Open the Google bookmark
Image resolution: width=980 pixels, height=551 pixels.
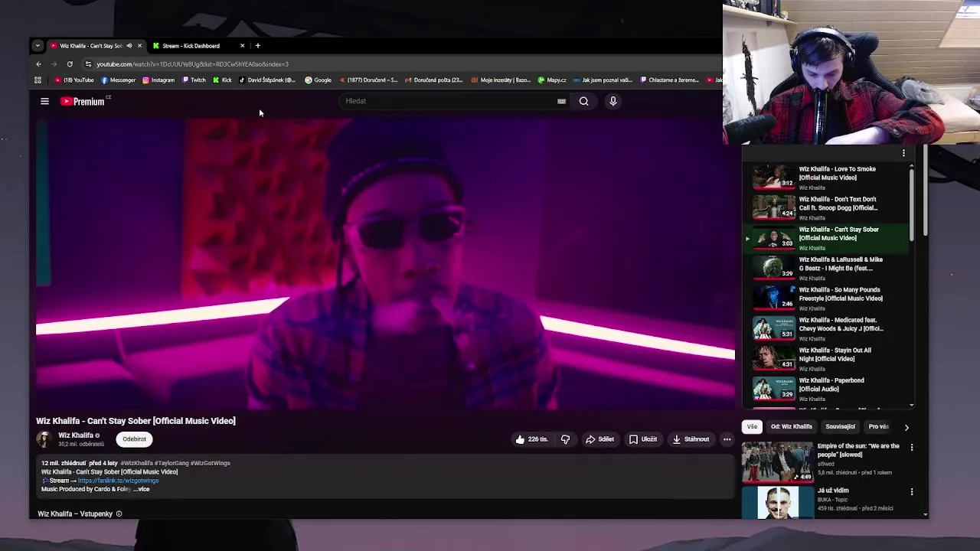pyautogui.click(x=318, y=80)
